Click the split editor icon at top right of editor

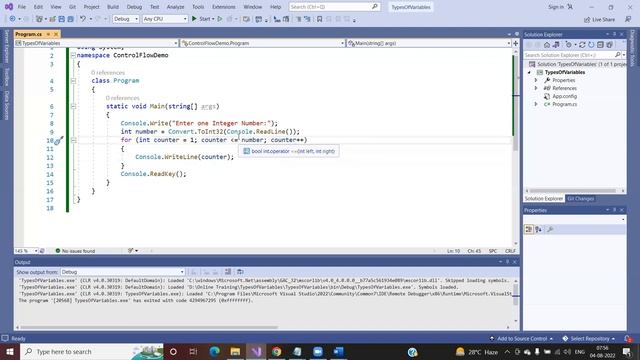tap(516, 43)
